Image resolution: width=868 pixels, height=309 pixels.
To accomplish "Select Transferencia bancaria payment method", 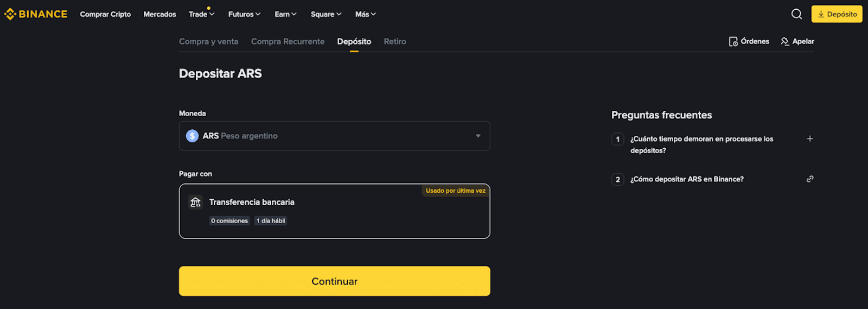I will (x=334, y=211).
